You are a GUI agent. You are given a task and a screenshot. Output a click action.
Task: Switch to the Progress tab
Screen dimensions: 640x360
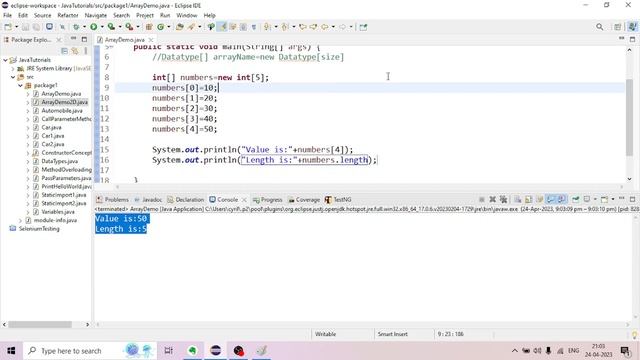point(267,200)
